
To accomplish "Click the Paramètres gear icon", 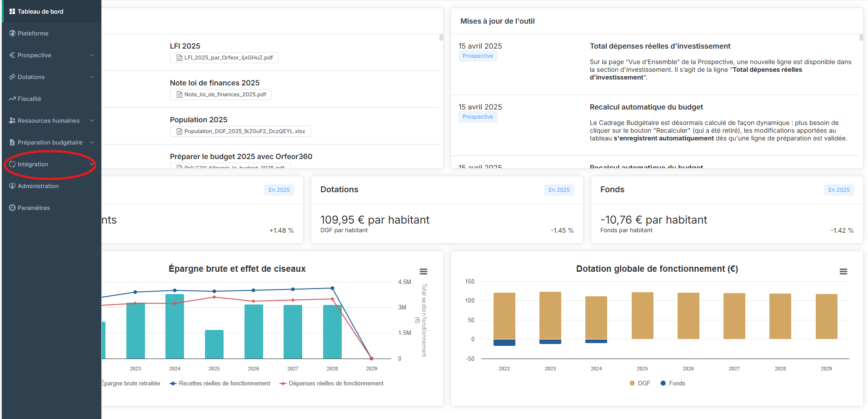I will coord(12,208).
